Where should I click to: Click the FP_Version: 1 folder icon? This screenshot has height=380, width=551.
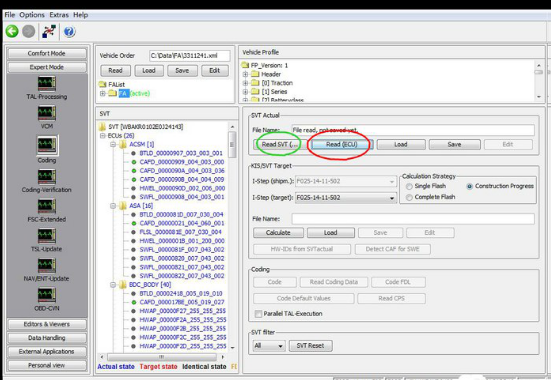245,65
